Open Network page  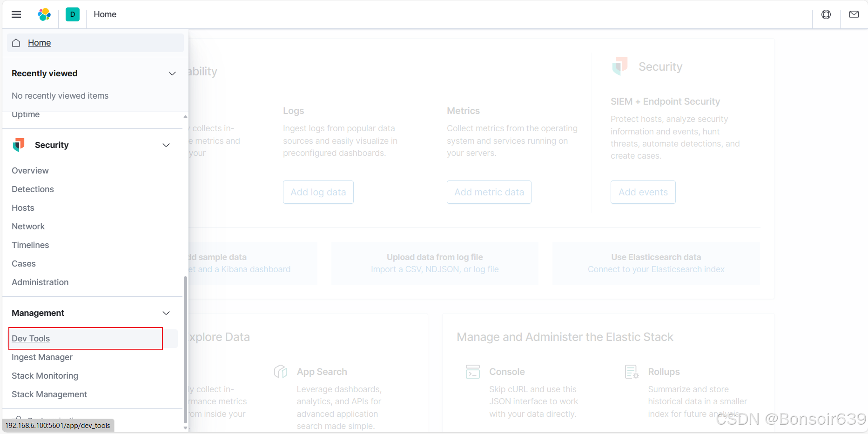(28, 227)
